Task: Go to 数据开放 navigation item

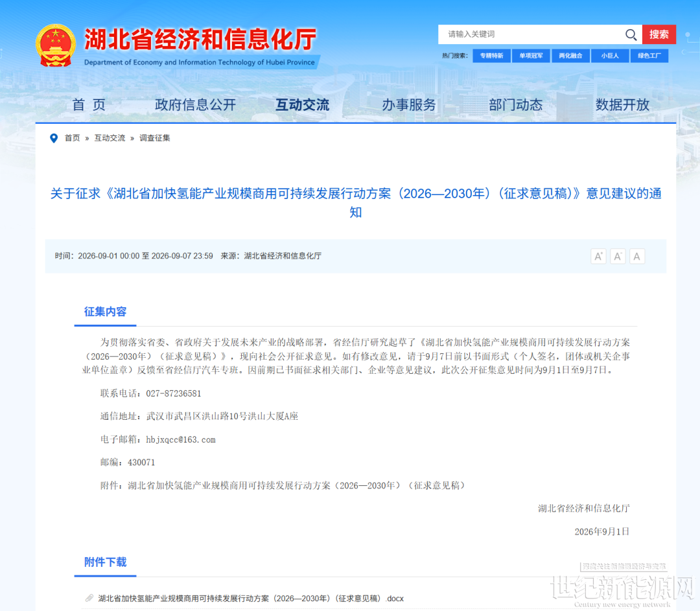Action: 622,105
